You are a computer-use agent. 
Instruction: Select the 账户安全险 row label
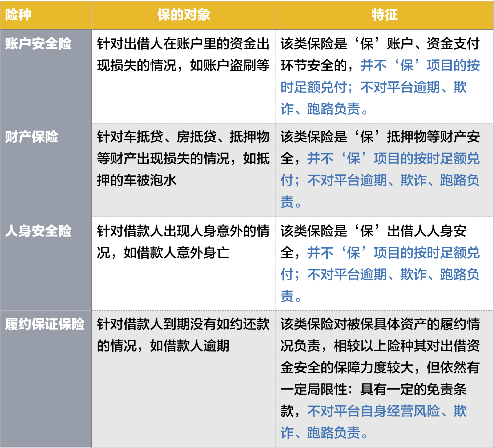[x=38, y=44]
